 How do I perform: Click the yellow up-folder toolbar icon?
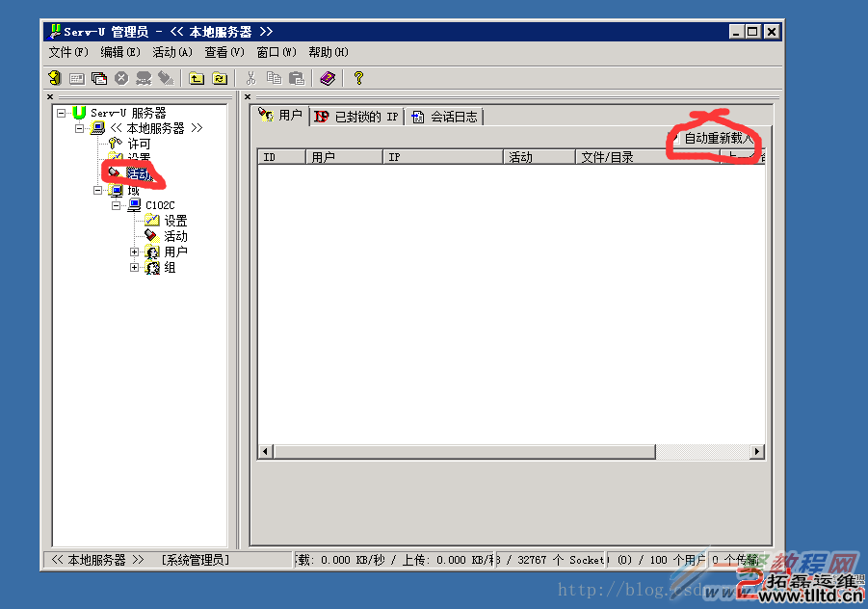197,78
